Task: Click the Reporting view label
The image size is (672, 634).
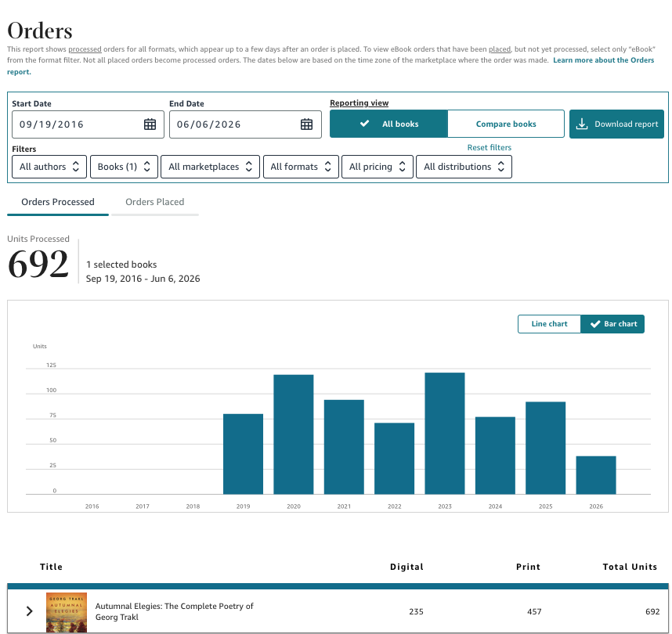Action: (x=359, y=103)
